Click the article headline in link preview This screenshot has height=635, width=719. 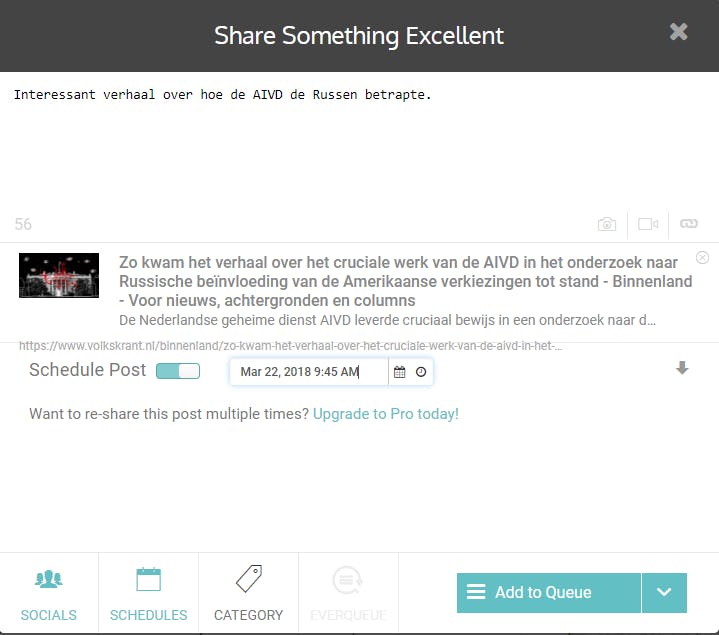(x=405, y=281)
